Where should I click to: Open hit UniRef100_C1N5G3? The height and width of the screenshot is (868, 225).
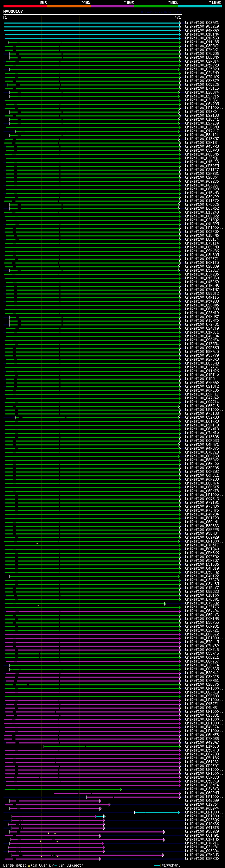point(202,38)
